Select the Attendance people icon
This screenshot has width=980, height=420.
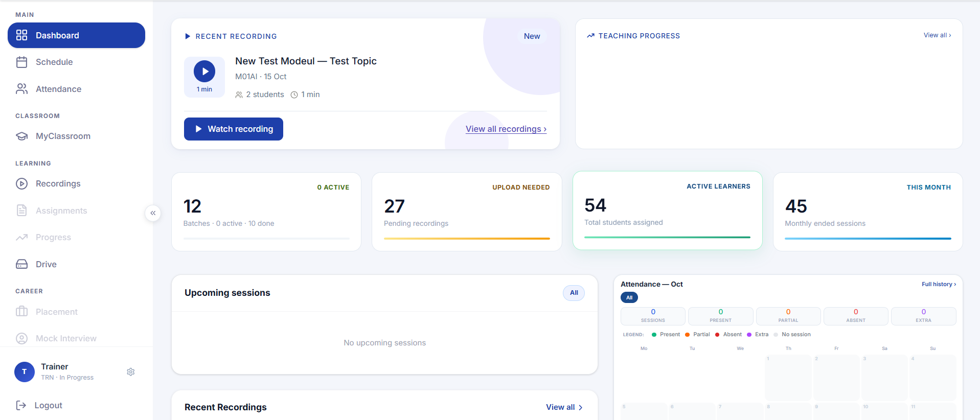tap(21, 89)
